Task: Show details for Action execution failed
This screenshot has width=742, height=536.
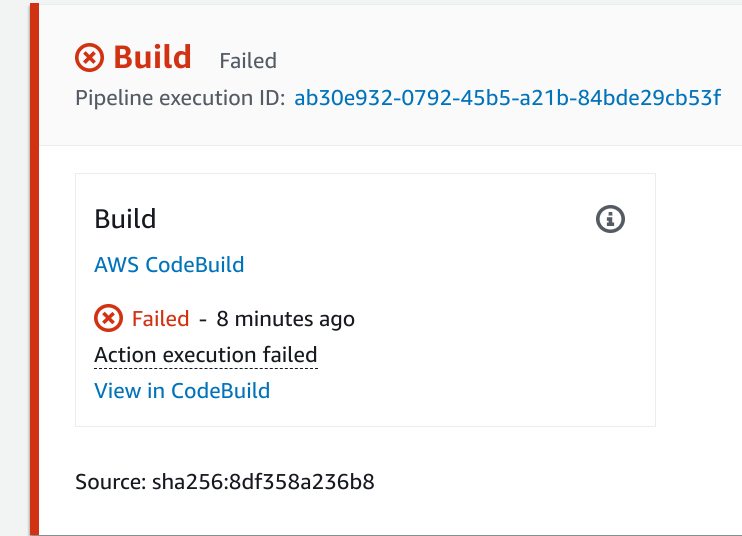Action: tap(206, 355)
